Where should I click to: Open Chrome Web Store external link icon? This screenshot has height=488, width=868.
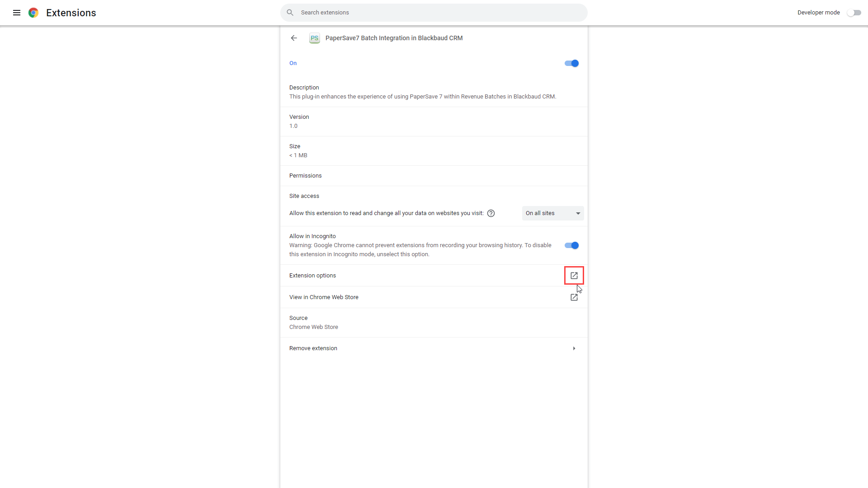click(x=574, y=297)
